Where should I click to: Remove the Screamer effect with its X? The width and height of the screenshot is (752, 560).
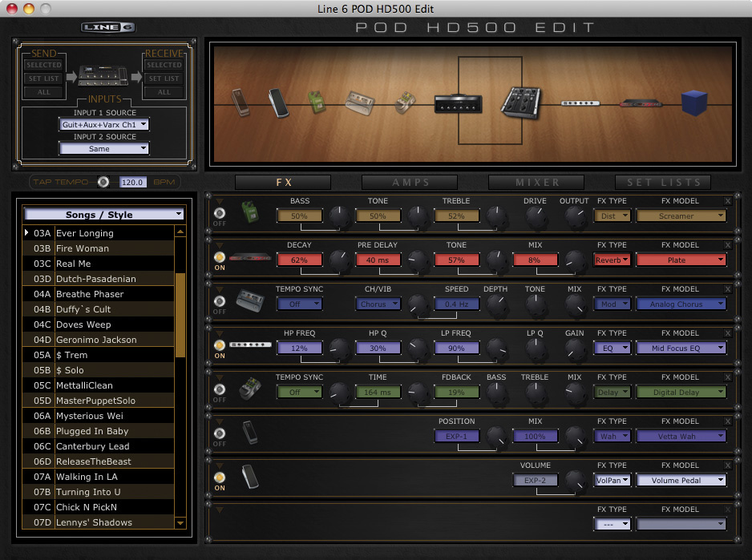tap(727, 201)
